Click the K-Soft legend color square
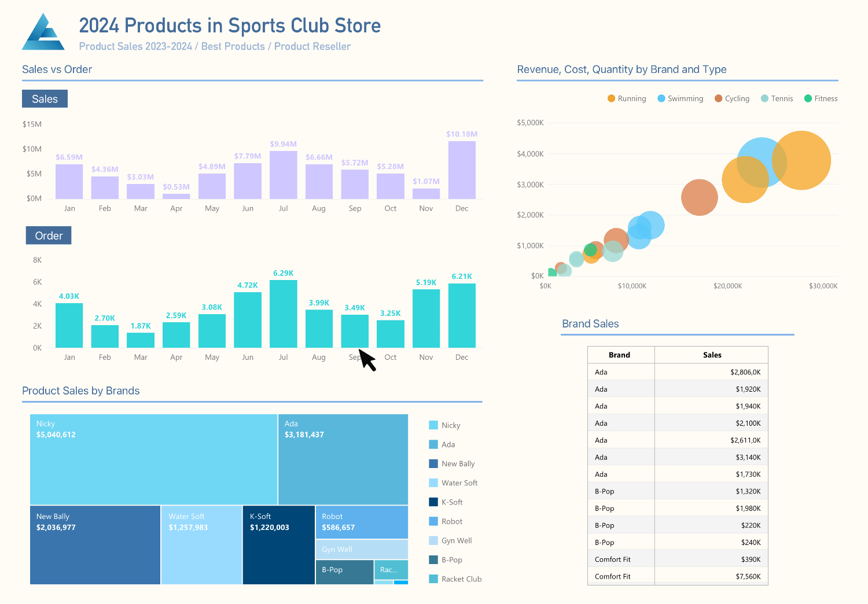The image size is (868, 604). [433, 502]
